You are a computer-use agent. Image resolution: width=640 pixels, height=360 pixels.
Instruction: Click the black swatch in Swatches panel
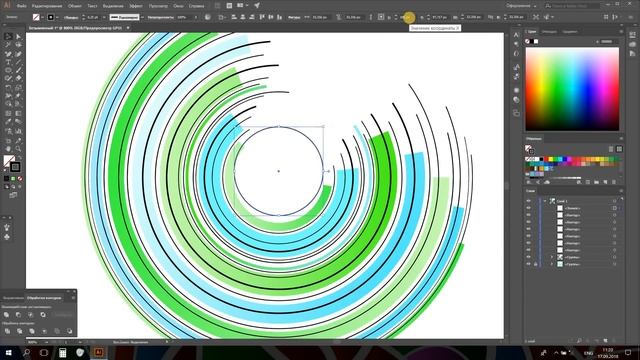coord(542,159)
